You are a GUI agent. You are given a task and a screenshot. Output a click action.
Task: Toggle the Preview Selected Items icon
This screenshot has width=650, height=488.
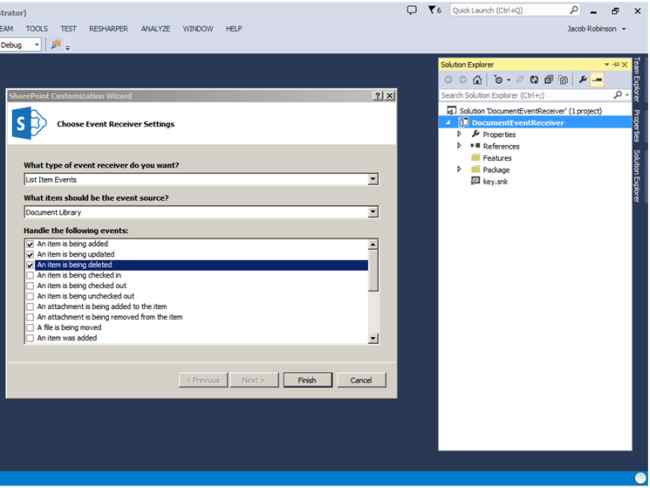coord(597,79)
